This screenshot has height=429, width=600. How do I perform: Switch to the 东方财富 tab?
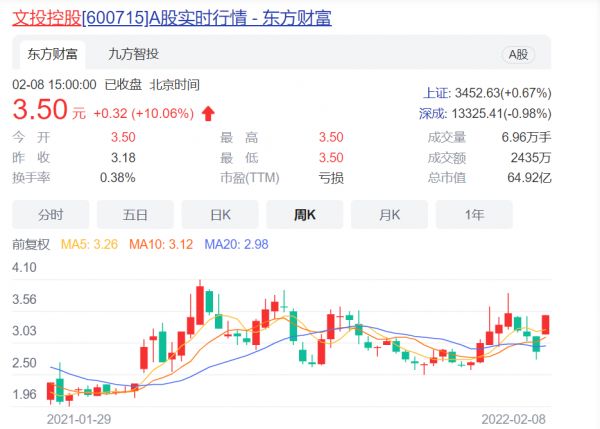tap(50, 54)
